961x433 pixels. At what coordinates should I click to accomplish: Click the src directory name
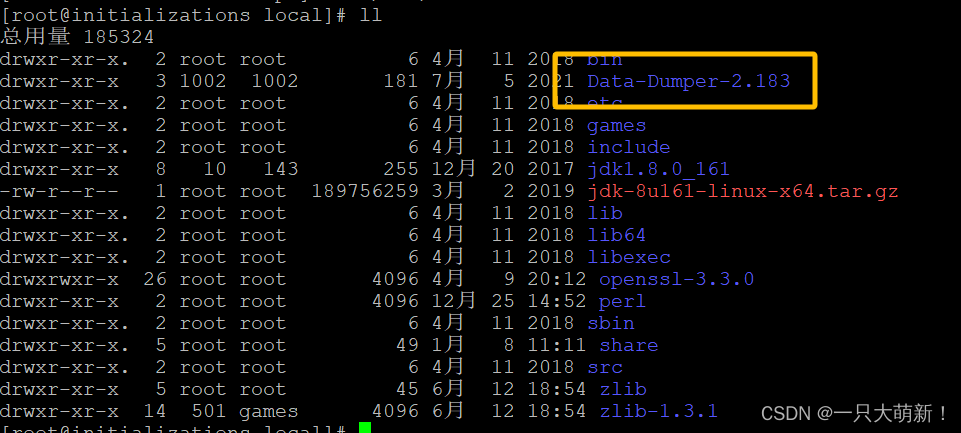pyautogui.click(x=605, y=367)
